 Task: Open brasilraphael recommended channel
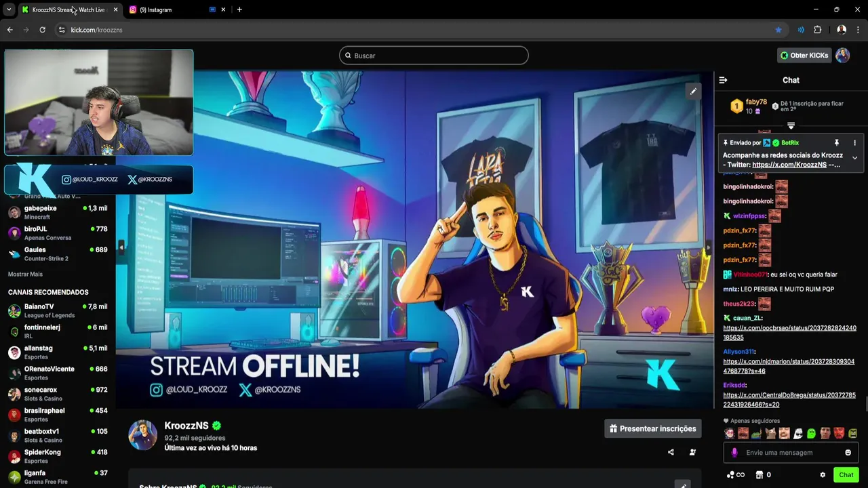(x=58, y=415)
